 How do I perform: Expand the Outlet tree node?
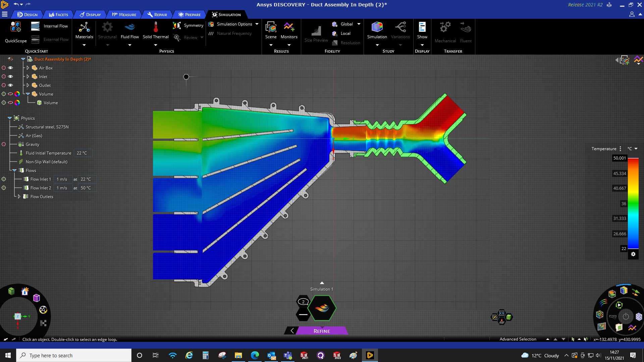coord(28,85)
